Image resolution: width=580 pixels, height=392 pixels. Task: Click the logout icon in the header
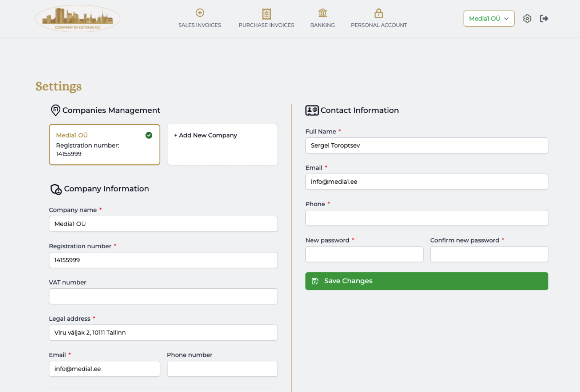544,18
